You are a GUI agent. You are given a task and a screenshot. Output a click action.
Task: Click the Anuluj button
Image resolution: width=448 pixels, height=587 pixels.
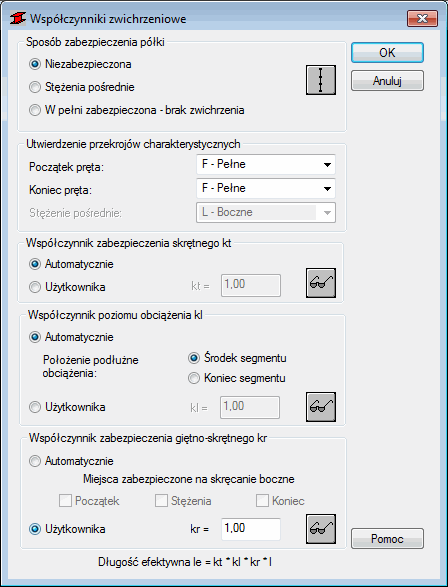387,80
